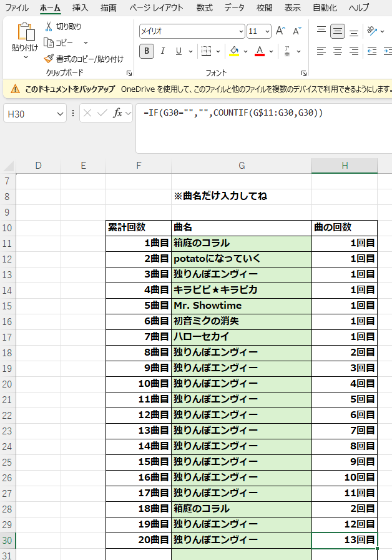Select the Format Painter (書式のコピー/貼り付け) brush
The image size is (392, 560).
pyautogui.click(x=49, y=59)
